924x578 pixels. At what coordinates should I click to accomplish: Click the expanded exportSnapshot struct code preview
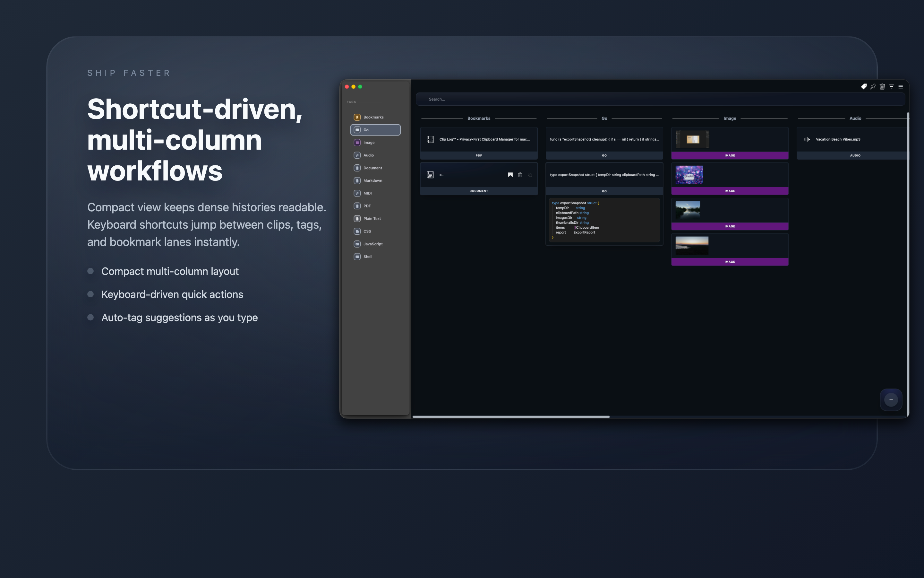tap(604, 220)
